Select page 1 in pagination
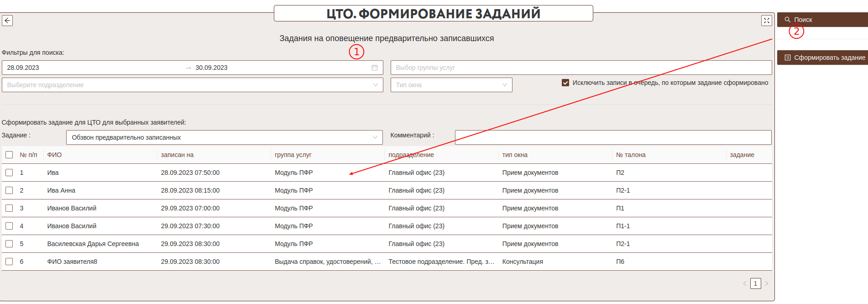 [x=755, y=283]
